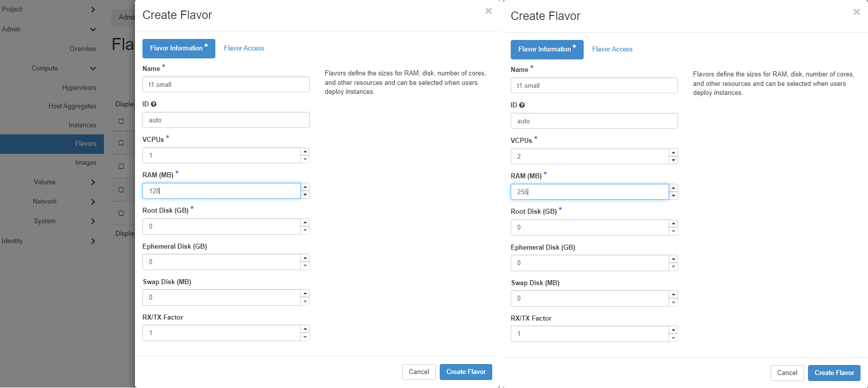Select Flavor Information tab in the 256 MB RAM dialog
This screenshot has width=868, height=388.
click(547, 49)
